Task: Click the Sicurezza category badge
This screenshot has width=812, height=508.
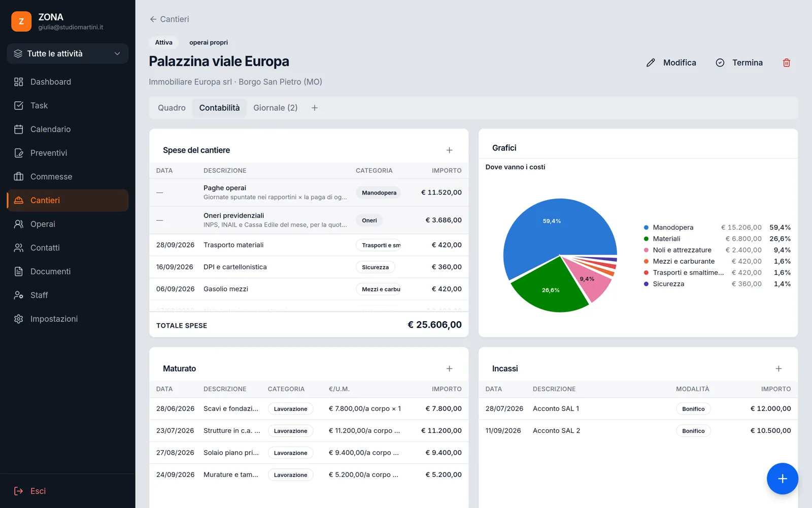Action: coord(375,267)
